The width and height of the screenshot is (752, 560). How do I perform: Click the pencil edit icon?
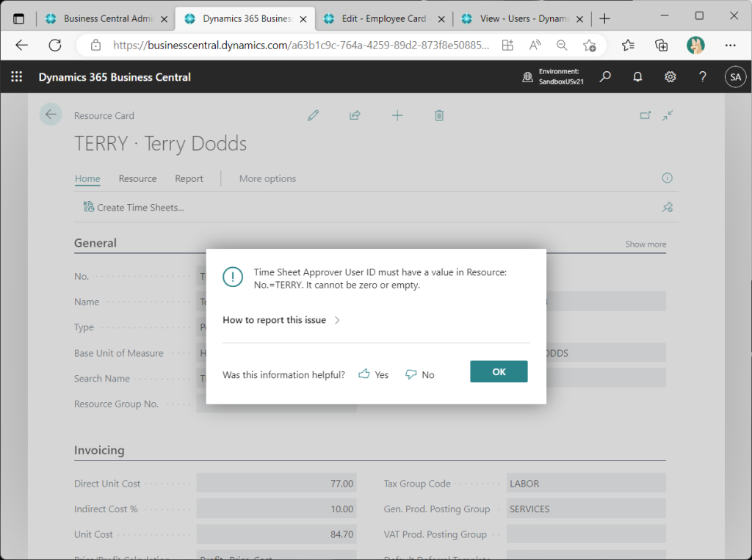[313, 115]
